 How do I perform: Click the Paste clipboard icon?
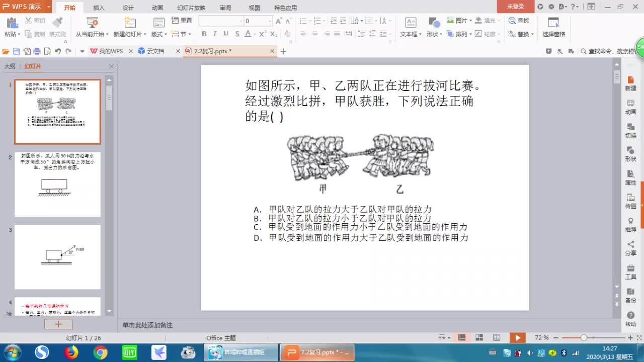pyautogui.click(x=12, y=23)
